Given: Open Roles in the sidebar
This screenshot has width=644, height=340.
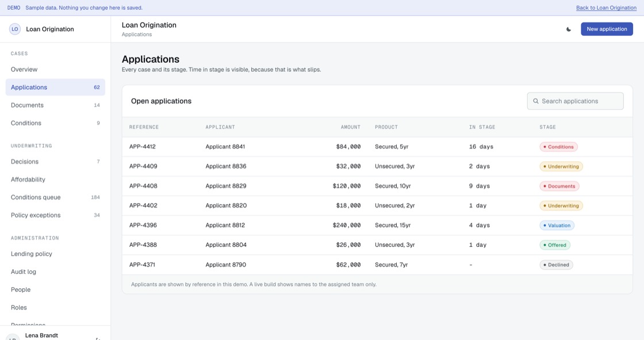Looking at the screenshot, I should point(55,308).
